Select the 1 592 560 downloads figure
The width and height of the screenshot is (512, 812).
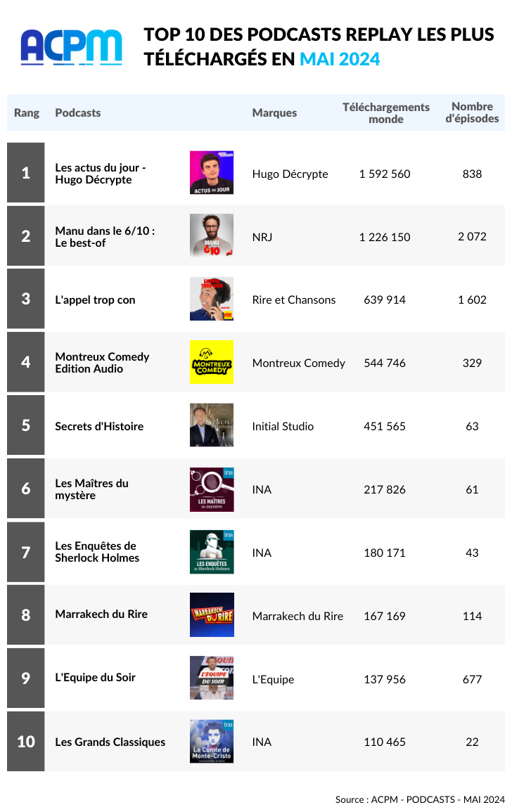click(x=385, y=174)
